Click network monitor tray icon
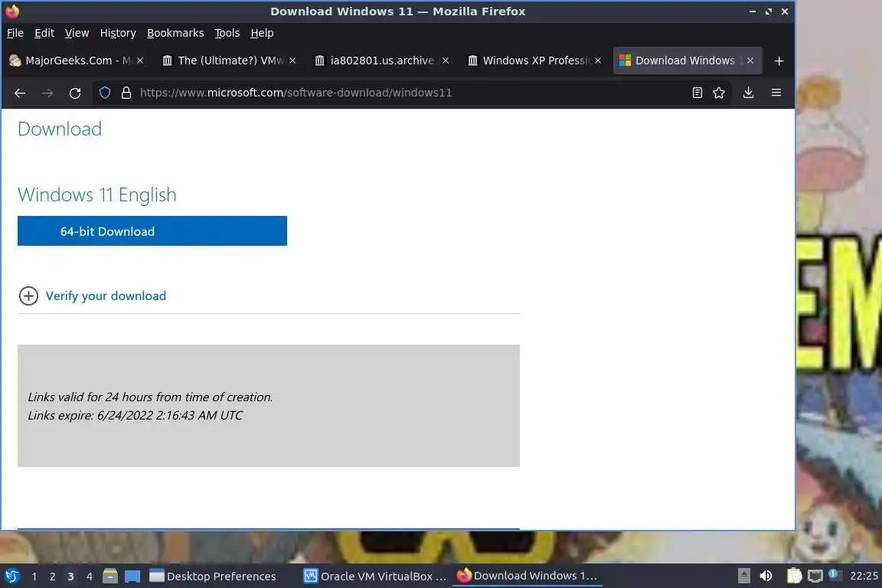882x588 pixels. [x=815, y=576]
